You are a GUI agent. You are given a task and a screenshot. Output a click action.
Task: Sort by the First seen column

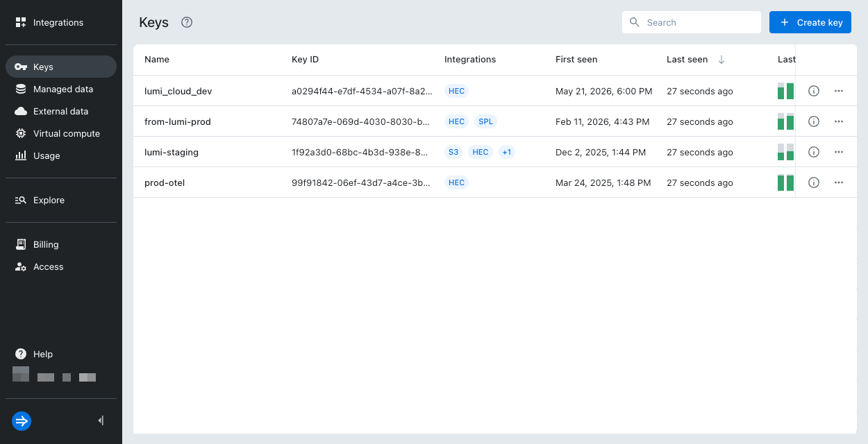[576, 60]
